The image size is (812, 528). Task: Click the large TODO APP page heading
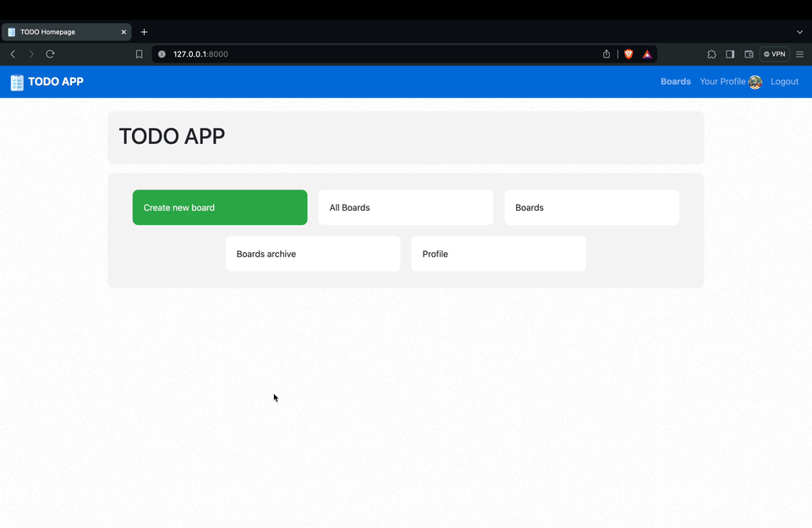(x=172, y=136)
